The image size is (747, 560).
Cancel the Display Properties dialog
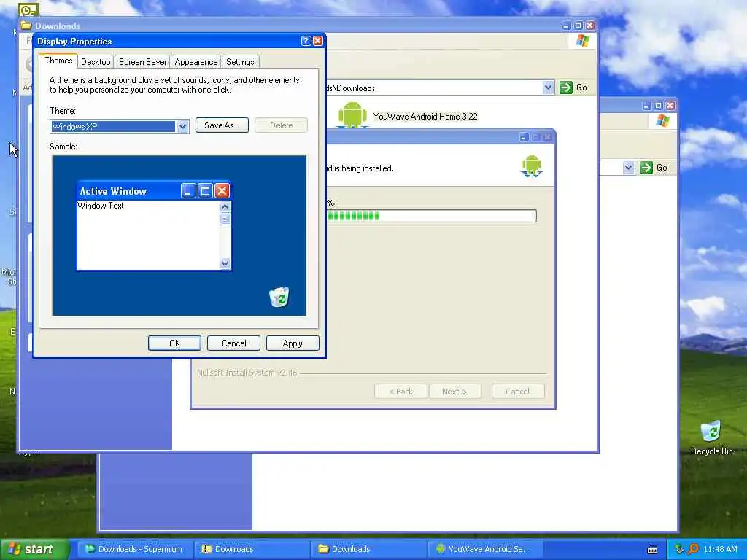tap(233, 343)
